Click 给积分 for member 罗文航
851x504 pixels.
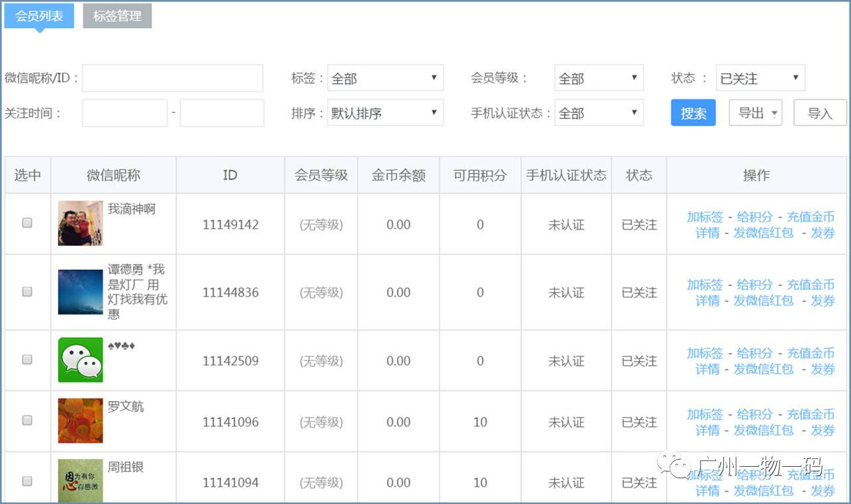pos(755,413)
